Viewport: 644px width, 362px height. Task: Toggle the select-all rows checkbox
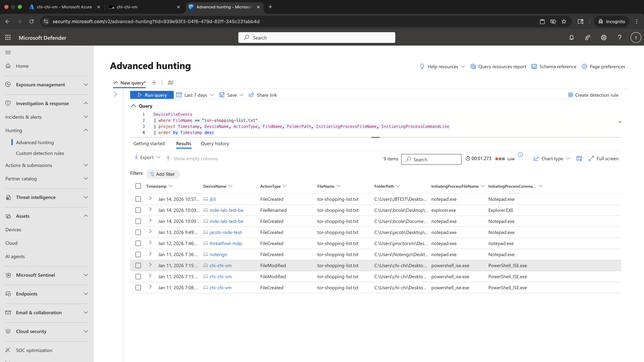(x=138, y=186)
